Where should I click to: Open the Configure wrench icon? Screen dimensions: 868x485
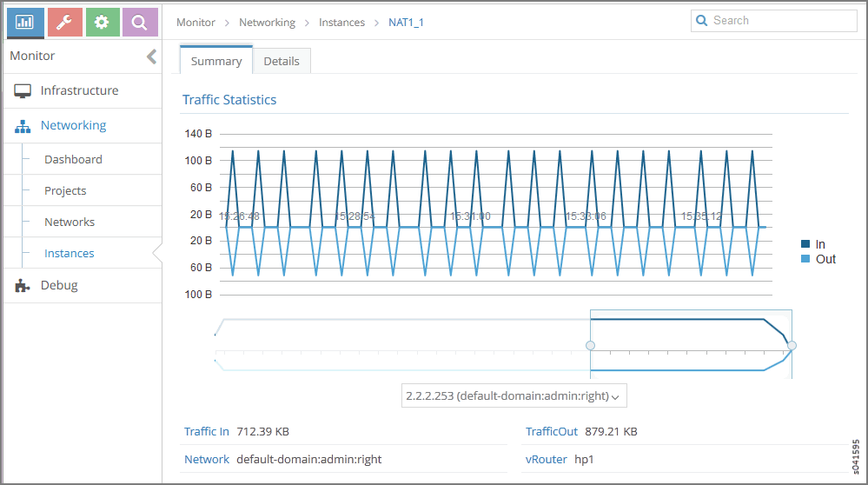click(63, 23)
